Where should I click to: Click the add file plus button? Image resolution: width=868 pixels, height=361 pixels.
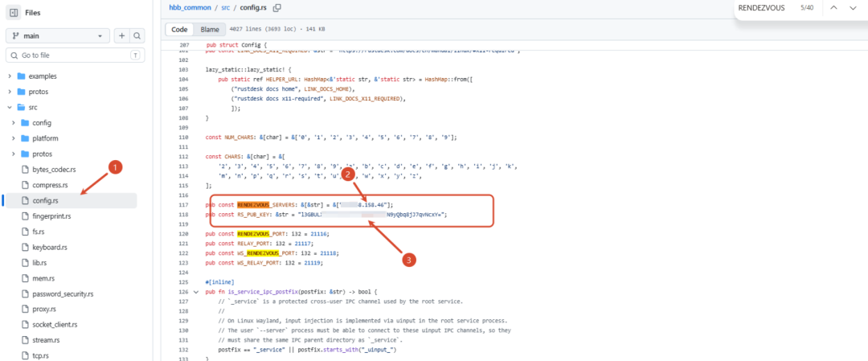tap(122, 36)
